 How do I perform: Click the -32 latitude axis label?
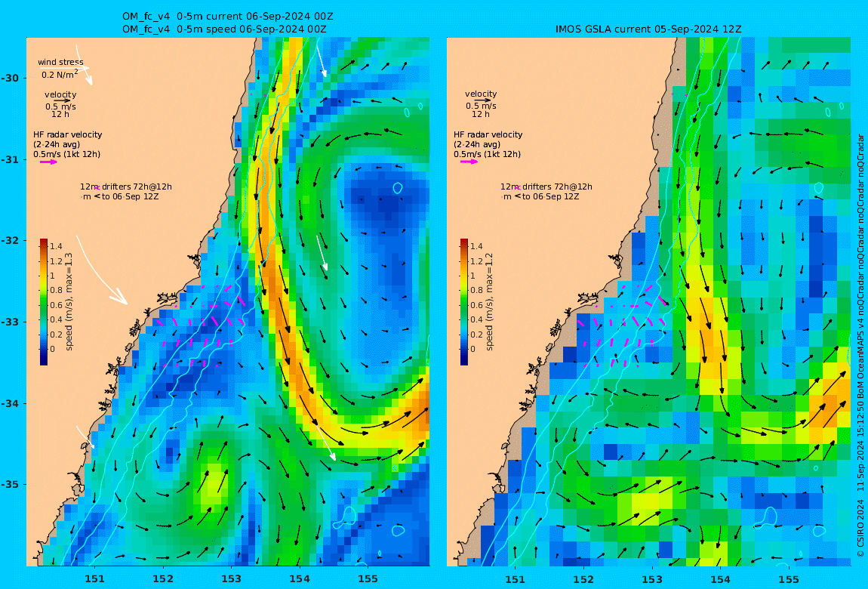click(9, 240)
